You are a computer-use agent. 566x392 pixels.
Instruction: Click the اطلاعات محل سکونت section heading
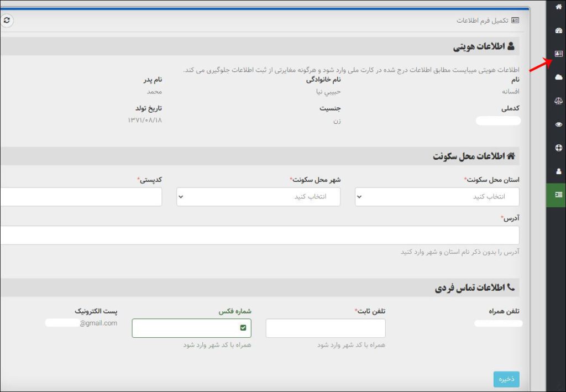pyautogui.click(x=469, y=156)
